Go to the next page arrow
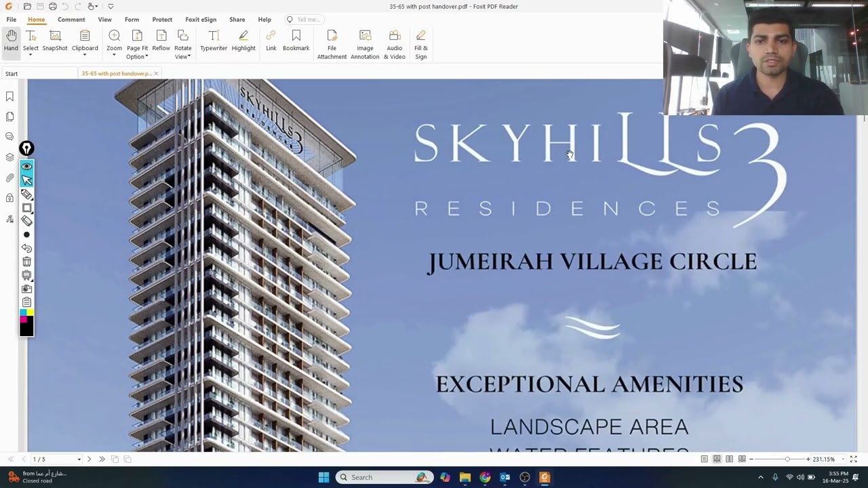The width and height of the screenshot is (868, 488). [89, 459]
